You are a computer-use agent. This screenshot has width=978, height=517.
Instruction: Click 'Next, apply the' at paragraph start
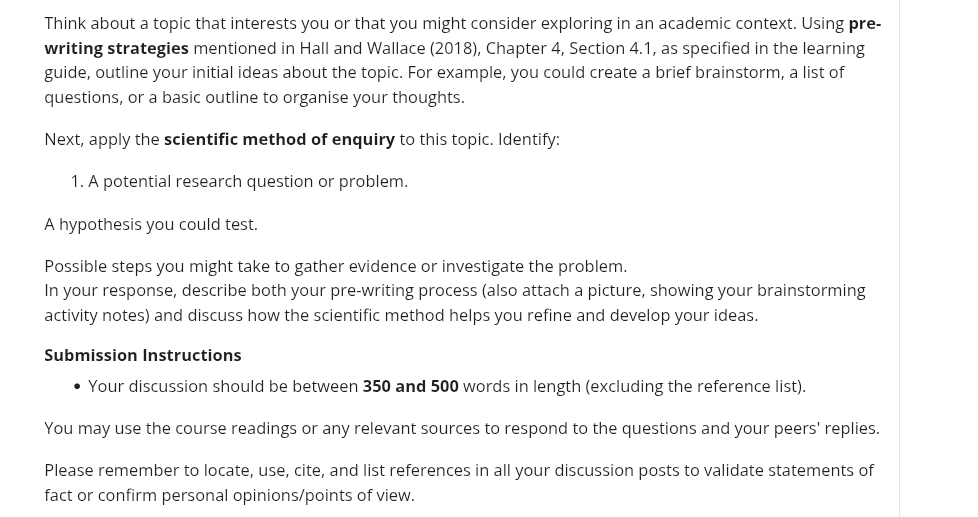click(x=101, y=139)
